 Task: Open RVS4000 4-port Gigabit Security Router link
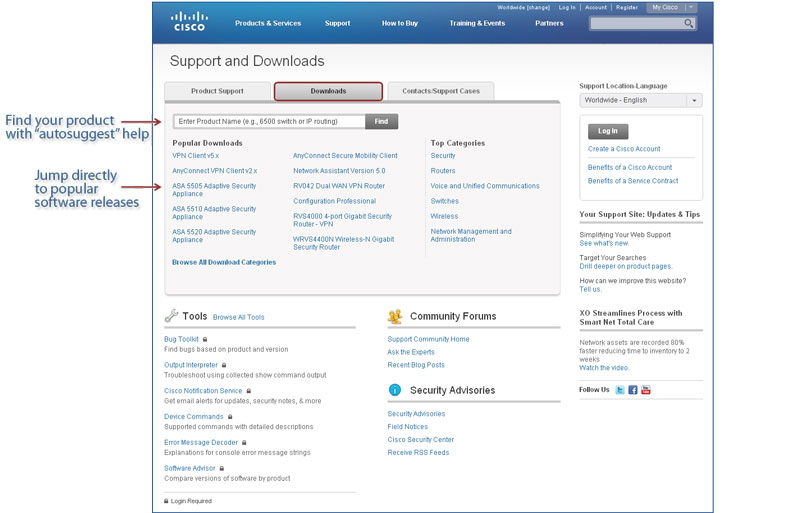pos(342,220)
